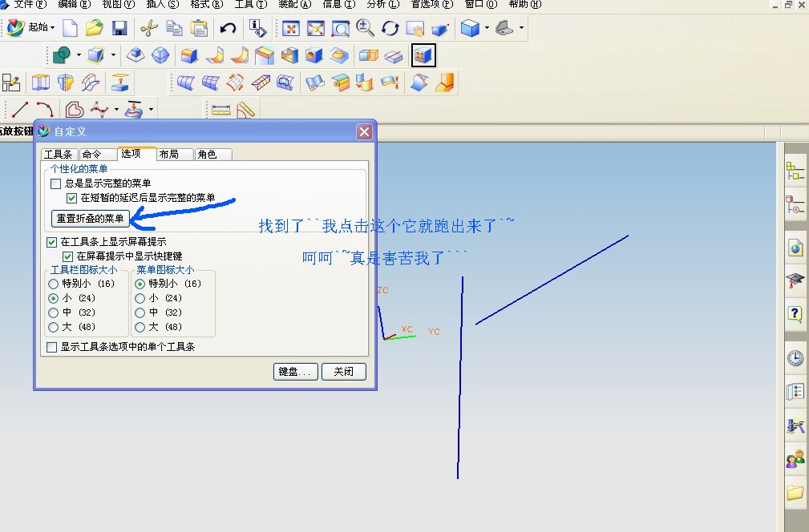Expand the view orientation dropdown arrow
809x532 pixels.
click(521, 27)
